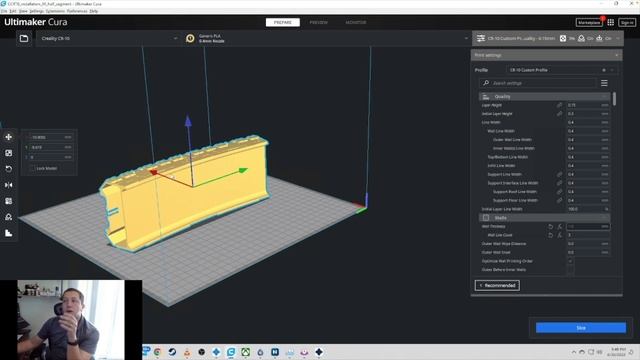Screen dimensions: 640x360
Task: Select the Support Blocker tool
Action: pyautogui.click(x=9, y=217)
